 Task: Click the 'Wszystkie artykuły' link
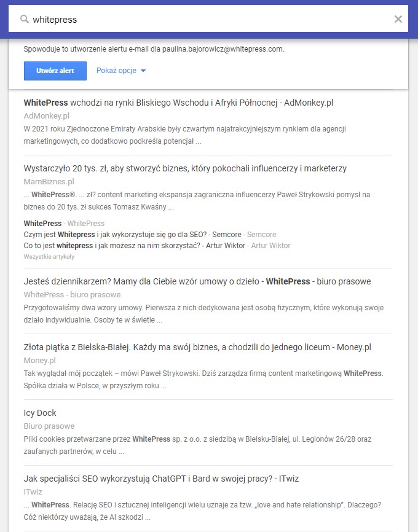49,257
